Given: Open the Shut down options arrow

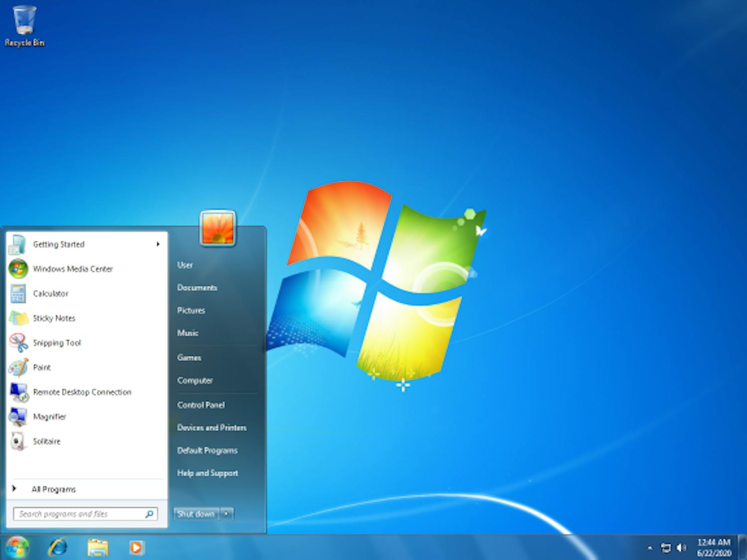Looking at the screenshot, I should [x=227, y=514].
